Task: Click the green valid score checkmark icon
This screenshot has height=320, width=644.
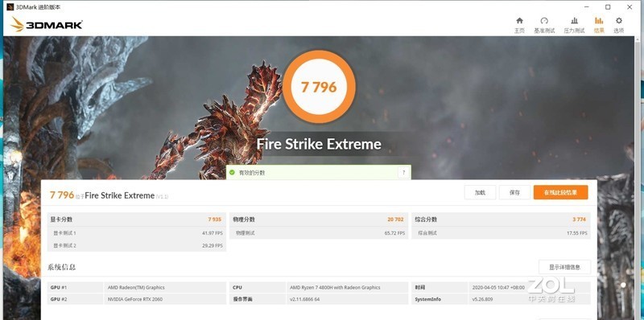Action: 232,173
